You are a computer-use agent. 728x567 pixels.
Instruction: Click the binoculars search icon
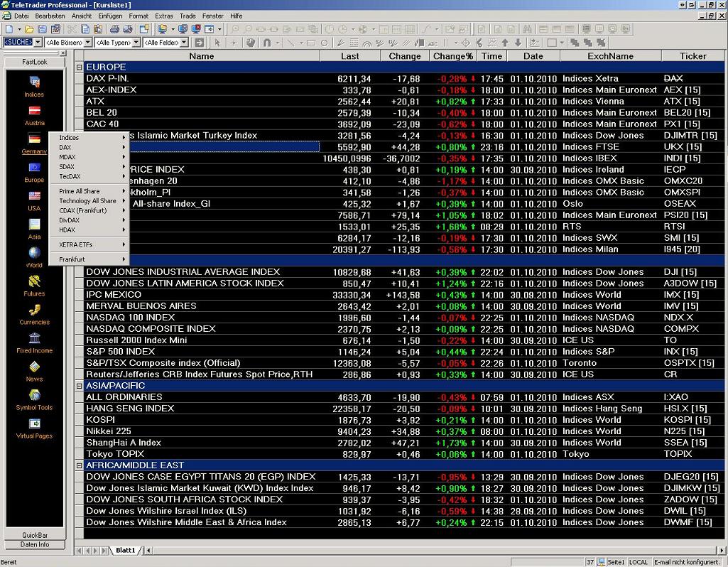tap(527, 29)
